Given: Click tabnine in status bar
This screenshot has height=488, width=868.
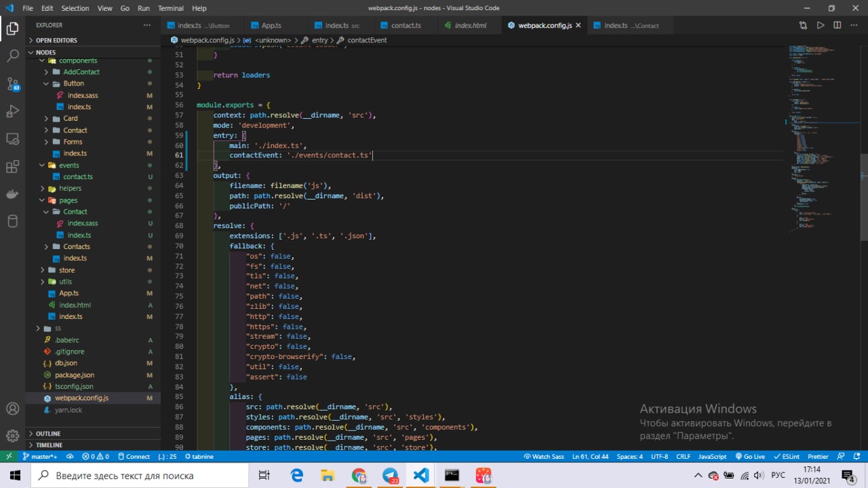Looking at the screenshot, I should click(x=199, y=456).
